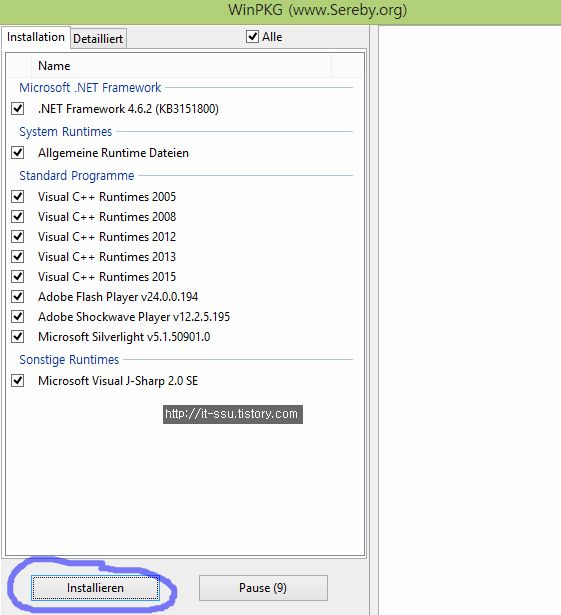Viewport: 561px width, 615px height.
Task: Select Microsoft Visual J-Sharp 2.0 SE text
Action: pos(118,381)
